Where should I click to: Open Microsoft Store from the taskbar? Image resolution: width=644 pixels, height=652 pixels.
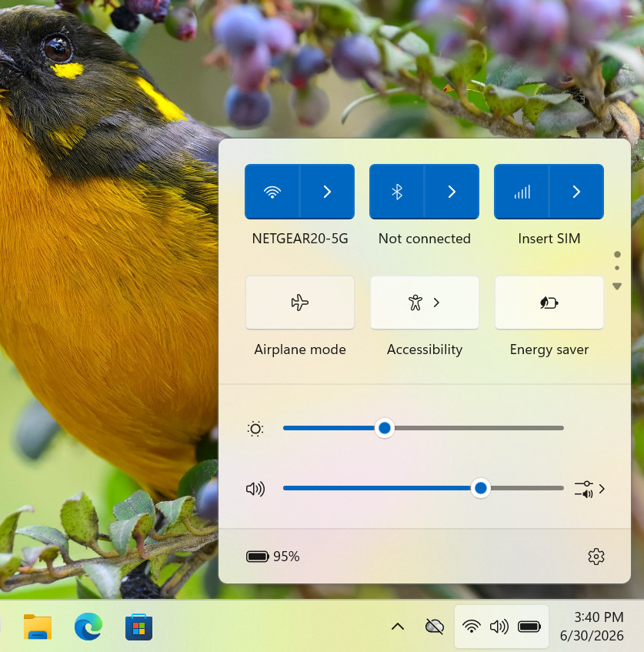(138, 627)
